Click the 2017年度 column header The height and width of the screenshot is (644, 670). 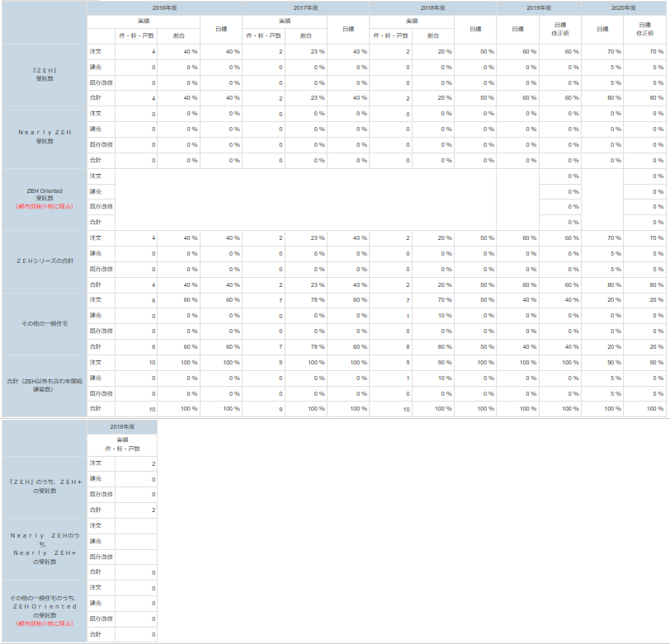[x=305, y=8]
